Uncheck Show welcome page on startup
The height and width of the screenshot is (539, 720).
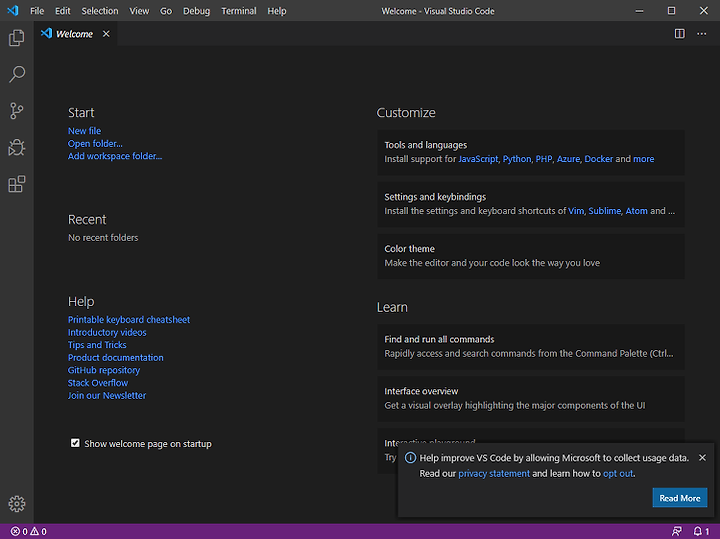point(75,443)
